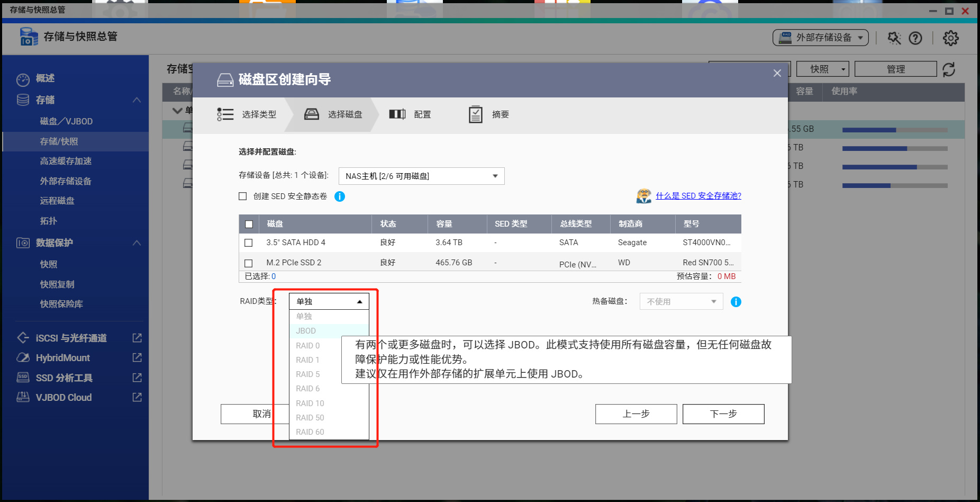Collapse the storage pool tree row
Image resolution: width=980 pixels, height=502 pixels.
coord(177,111)
